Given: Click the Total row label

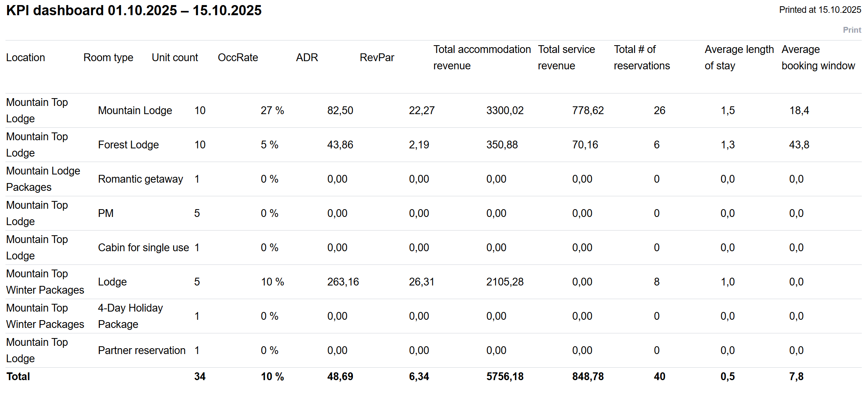Looking at the screenshot, I should coord(18,377).
